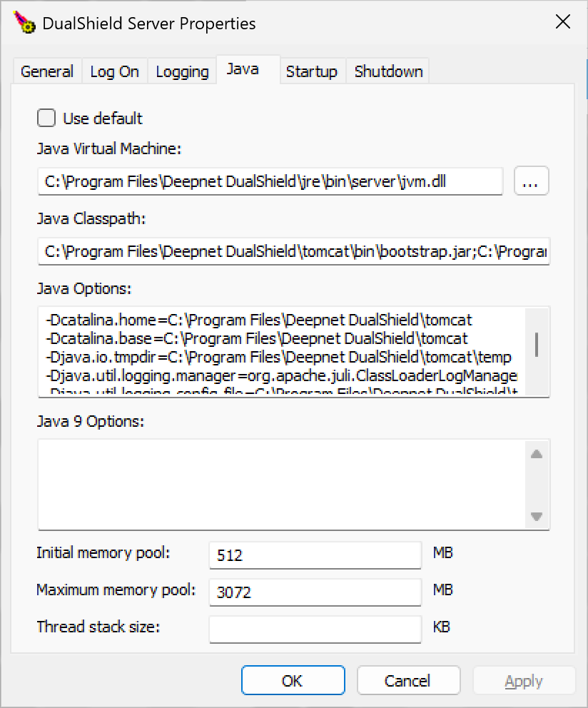Image resolution: width=588 pixels, height=708 pixels.
Task: Click the Initial memory pool field
Action: point(315,555)
